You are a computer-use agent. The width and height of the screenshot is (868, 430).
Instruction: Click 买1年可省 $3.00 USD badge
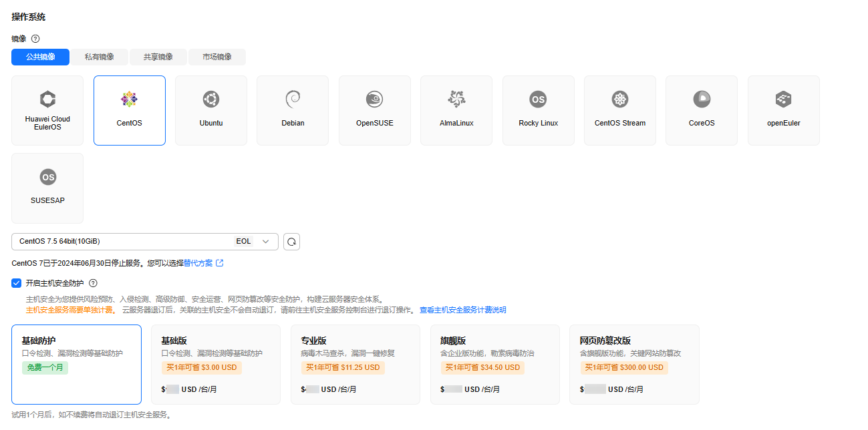pos(202,367)
